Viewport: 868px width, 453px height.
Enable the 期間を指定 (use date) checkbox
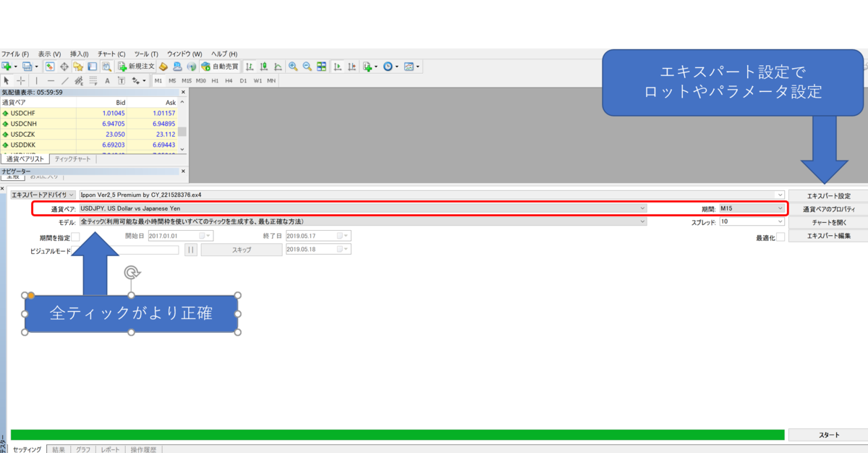[x=75, y=237]
